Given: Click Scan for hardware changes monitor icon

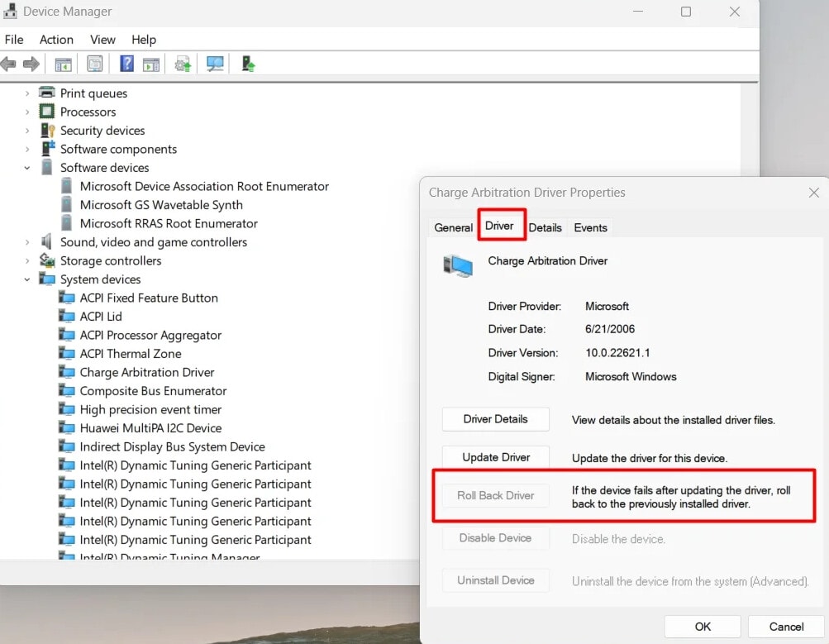Looking at the screenshot, I should click(x=215, y=64).
